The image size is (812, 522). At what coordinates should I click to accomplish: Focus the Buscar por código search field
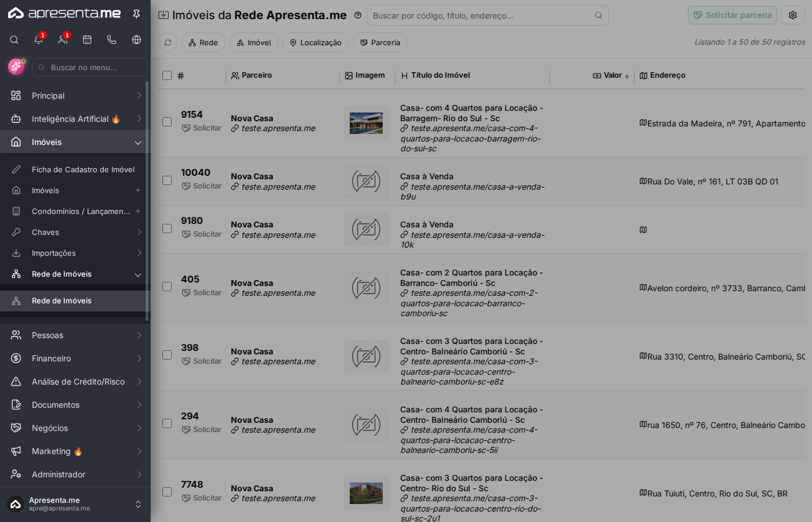click(487, 15)
